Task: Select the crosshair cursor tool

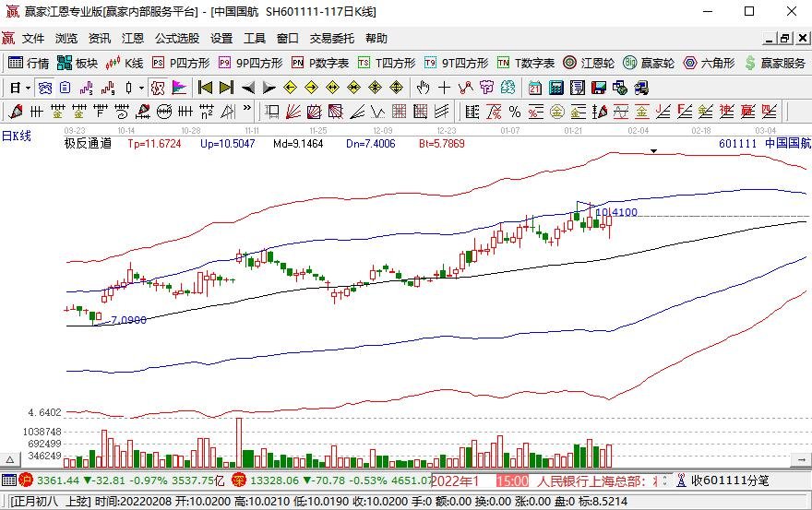Action: pyautogui.click(x=445, y=88)
